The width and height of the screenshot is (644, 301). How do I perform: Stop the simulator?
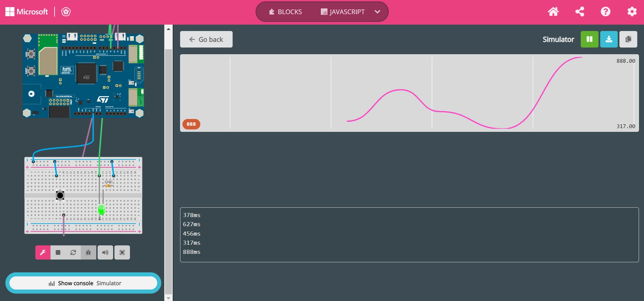58,252
